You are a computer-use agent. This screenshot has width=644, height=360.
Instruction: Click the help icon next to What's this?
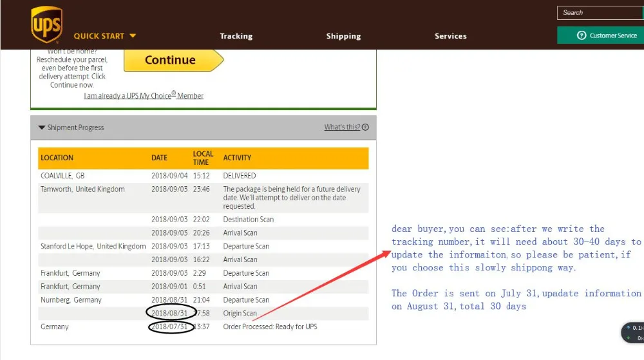[x=365, y=128]
